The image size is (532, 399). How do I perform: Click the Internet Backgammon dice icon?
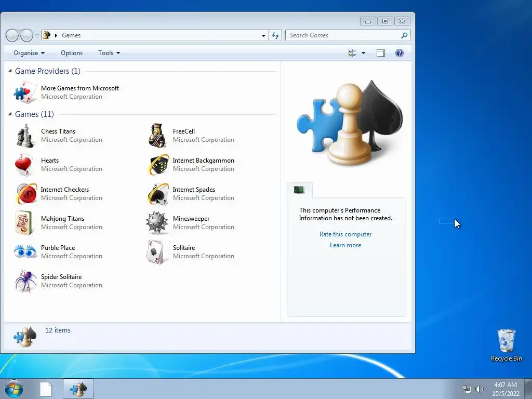(158, 165)
